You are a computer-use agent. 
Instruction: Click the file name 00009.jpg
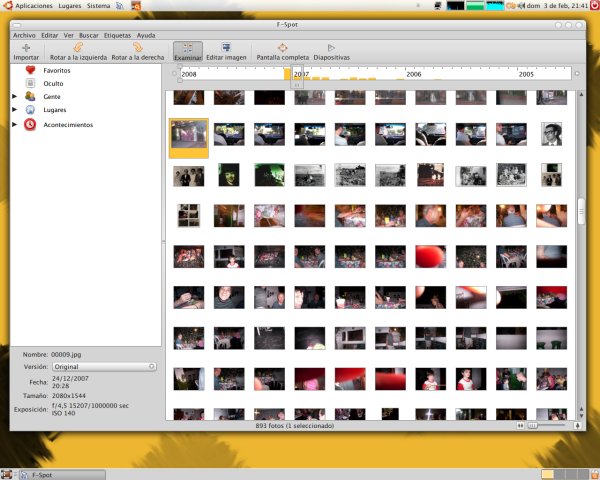click(x=66, y=354)
